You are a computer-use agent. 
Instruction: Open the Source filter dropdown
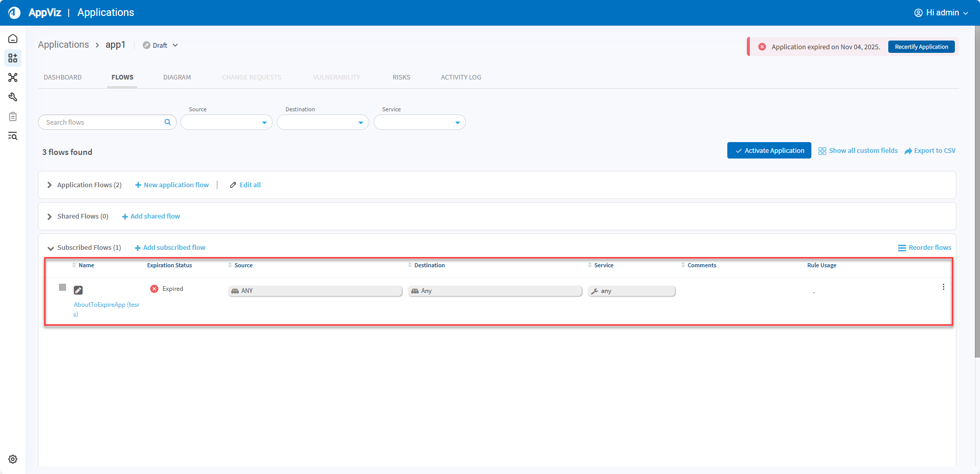[x=226, y=123]
